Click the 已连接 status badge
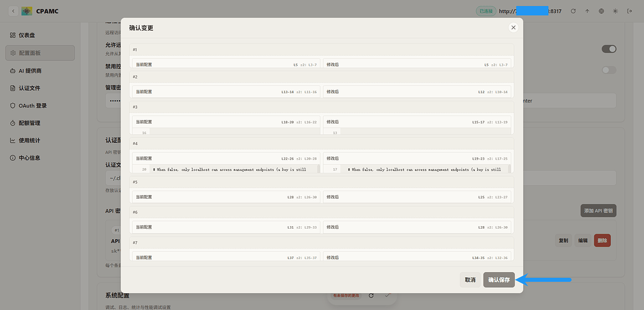This screenshot has width=644, height=310. click(486, 11)
